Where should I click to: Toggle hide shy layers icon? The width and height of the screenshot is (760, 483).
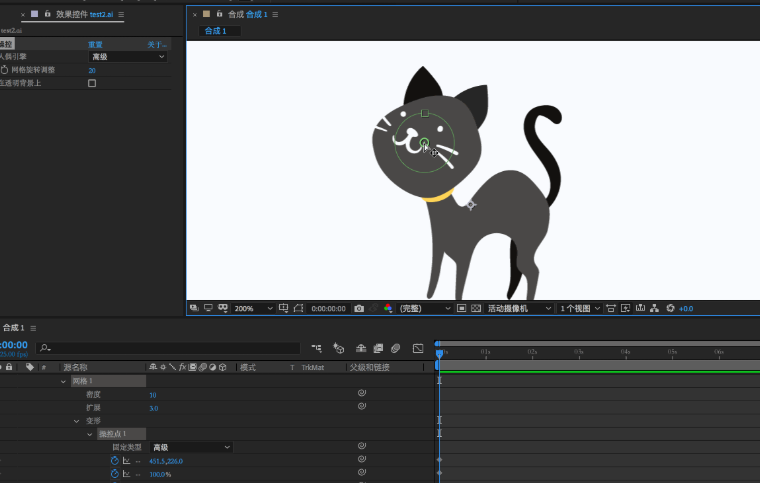click(x=361, y=348)
